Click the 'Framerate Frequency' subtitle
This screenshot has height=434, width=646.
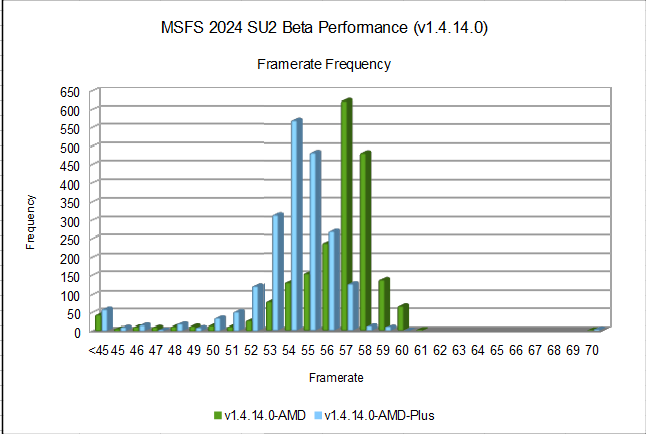(324, 64)
